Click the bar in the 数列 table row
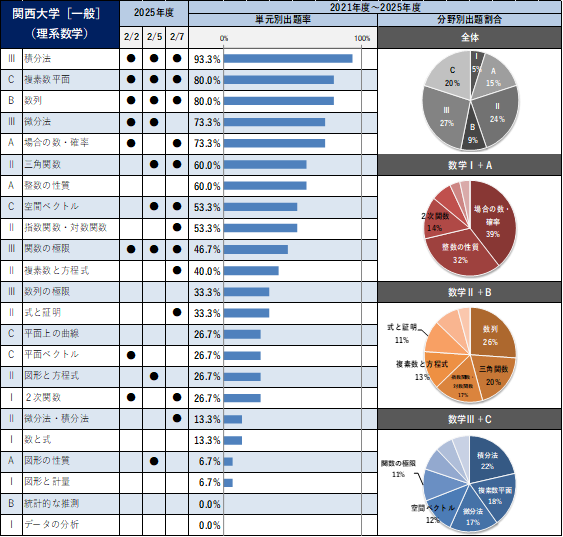The image size is (563, 537). coord(279,101)
